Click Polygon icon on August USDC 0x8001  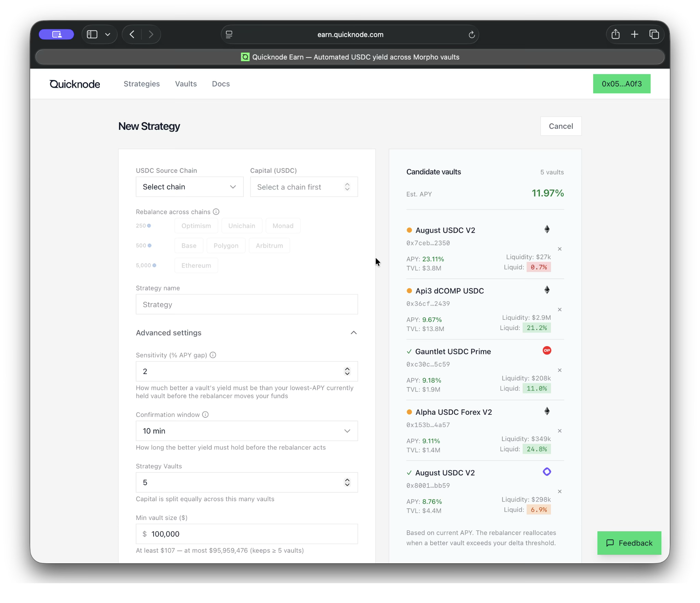click(547, 472)
